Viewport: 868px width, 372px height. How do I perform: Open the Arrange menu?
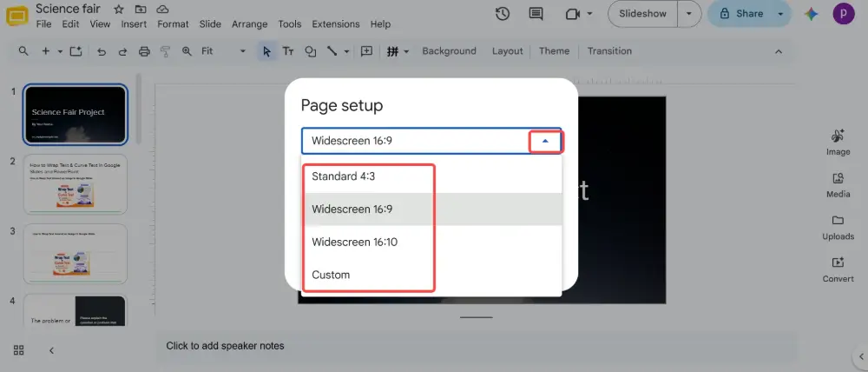pyautogui.click(x=250, y=24)
